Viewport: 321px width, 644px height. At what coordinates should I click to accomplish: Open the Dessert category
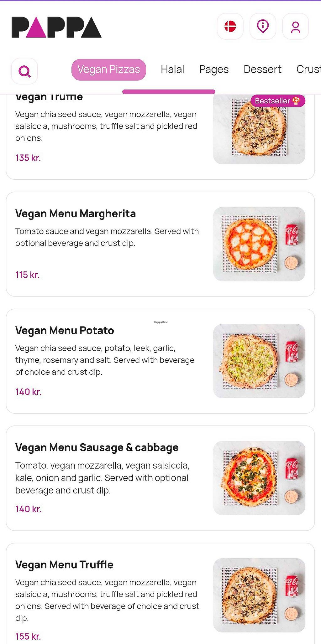(x=262, y=70)
